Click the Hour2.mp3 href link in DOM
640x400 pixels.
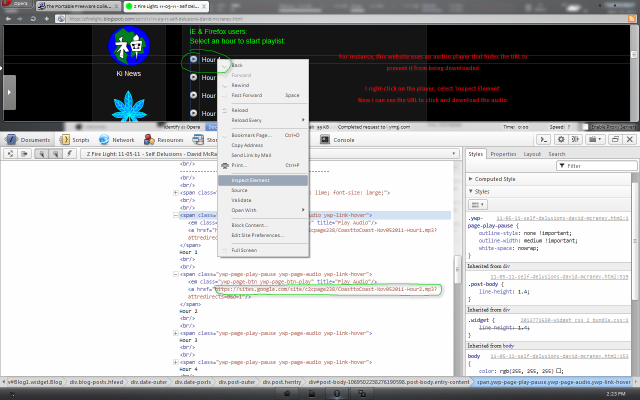click(x=326, y=289)
